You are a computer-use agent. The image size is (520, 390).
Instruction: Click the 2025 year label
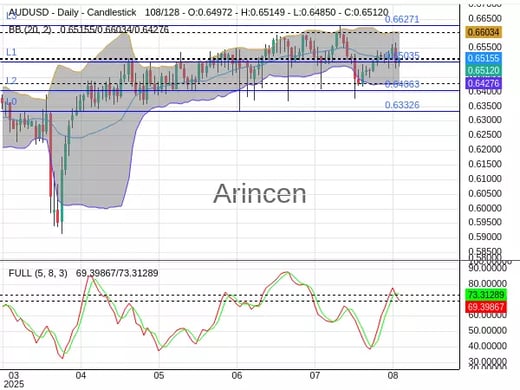coord(14,384)
